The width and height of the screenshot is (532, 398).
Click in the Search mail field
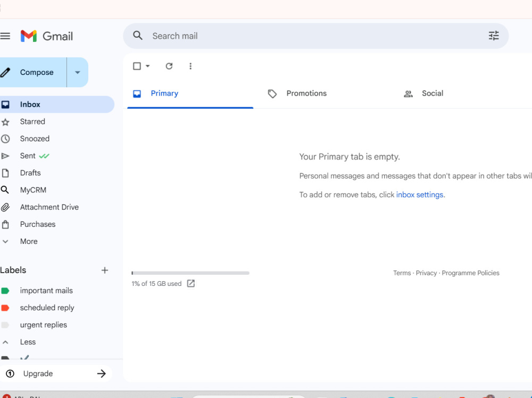point(315,36)
